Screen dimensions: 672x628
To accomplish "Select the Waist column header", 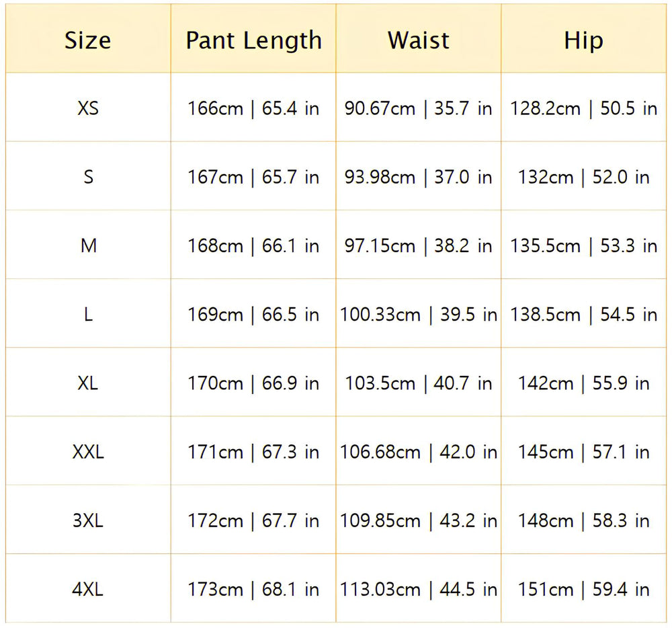I will tap(418, 40).
